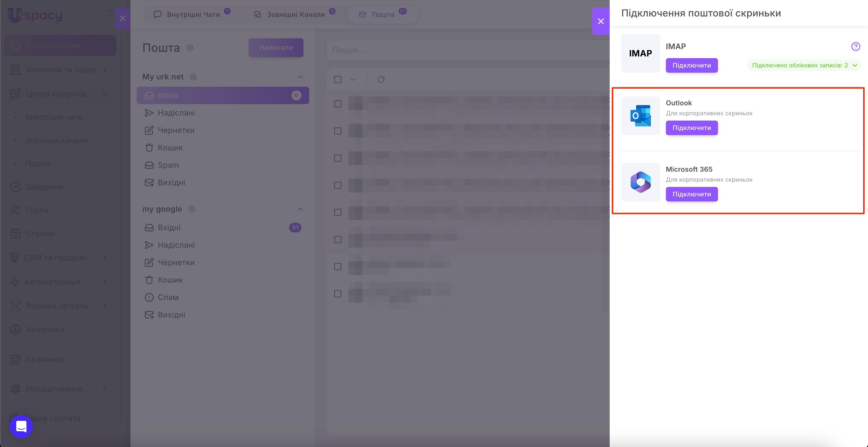The image size is (868, 447).
Task: Expand connected accounts count dropdown
Action: click(x=854, y=65)
